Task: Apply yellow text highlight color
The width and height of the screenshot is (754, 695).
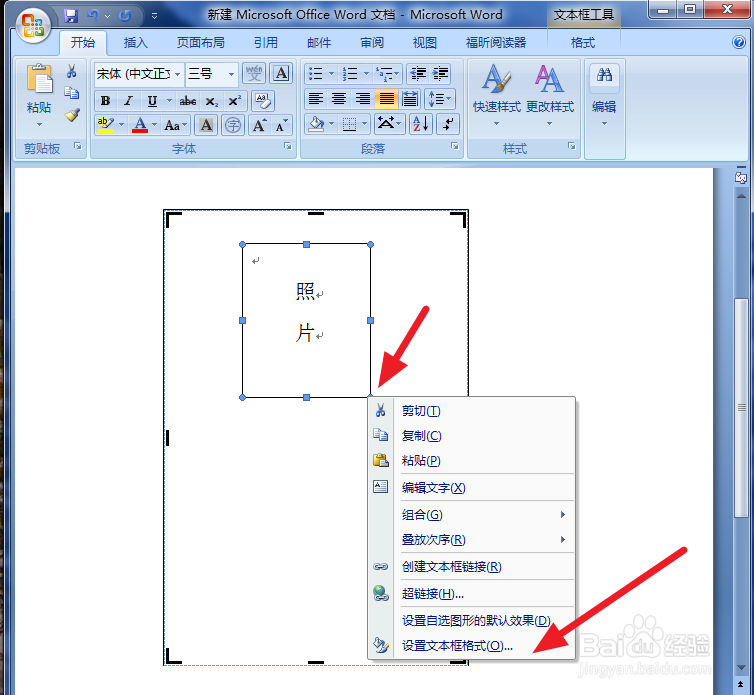Action: click(105, 125)
